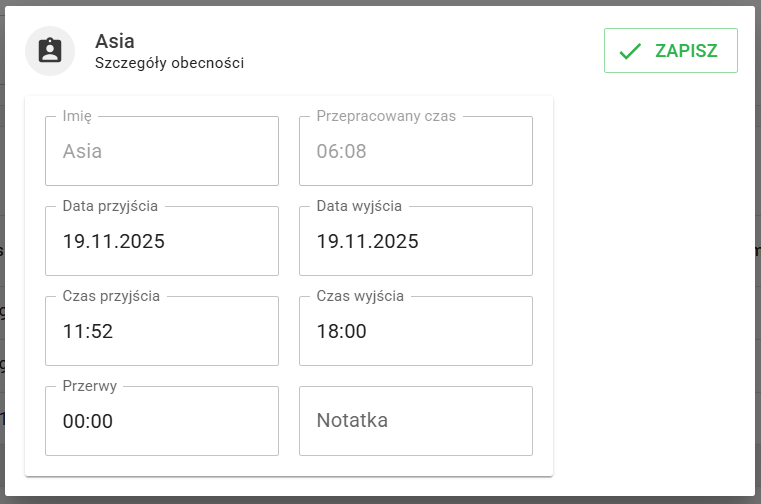Image resolution: width=761 pixels, height=504 pixels.
Task: Click the small Imię field label
Action: 77,116
